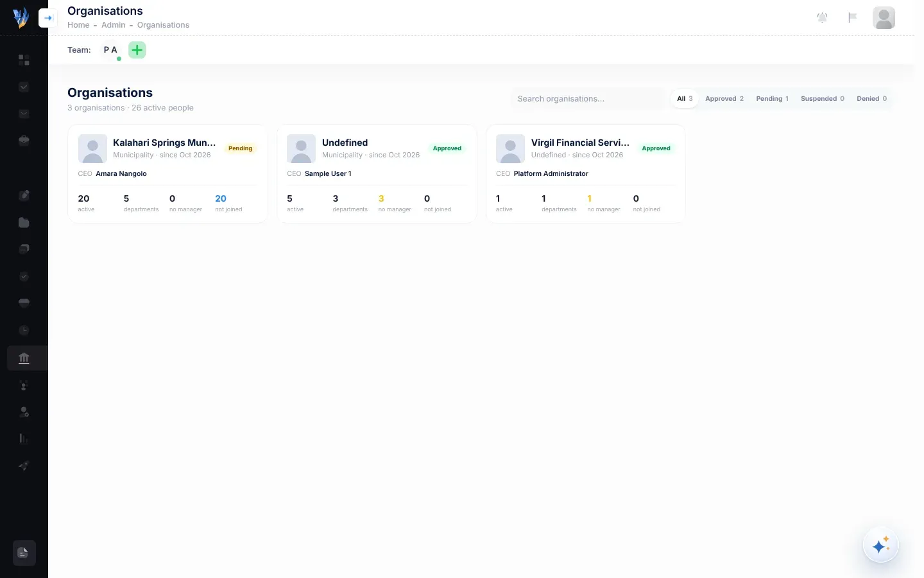
Task: Click the 20 active count on Kalahari card
Action: pyautogui.click(x=83, y=199)
